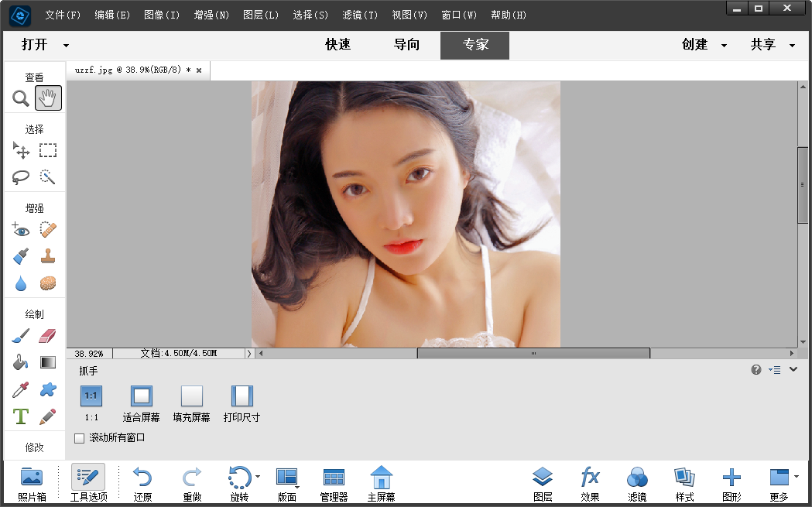Select the Rectangular Marquee tool
Image resolution: width=812 pixels, height=507 pixels.
48,150
